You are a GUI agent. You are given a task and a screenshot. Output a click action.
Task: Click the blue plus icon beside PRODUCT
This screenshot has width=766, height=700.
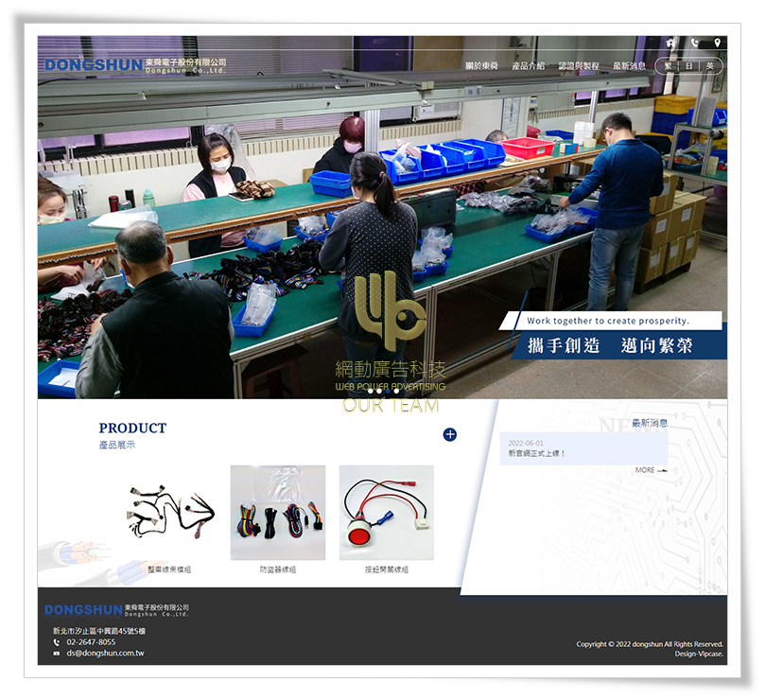tap(450, 434)
